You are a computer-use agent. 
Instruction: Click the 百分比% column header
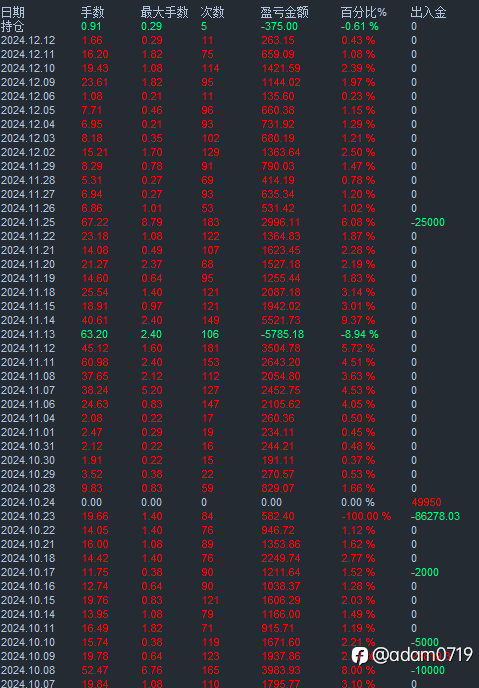[x=364, y=12]
